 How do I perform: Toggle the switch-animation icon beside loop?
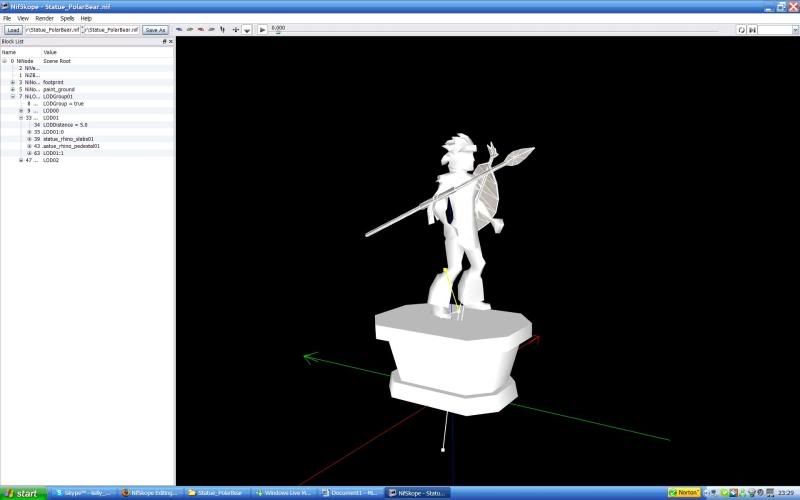(x=752, y=30)
